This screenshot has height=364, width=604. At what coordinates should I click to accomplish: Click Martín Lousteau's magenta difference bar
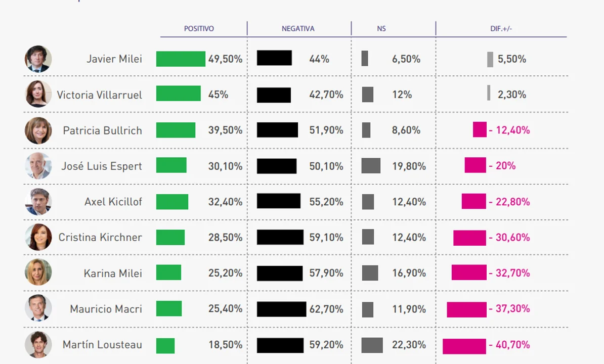tap(464, 346)
